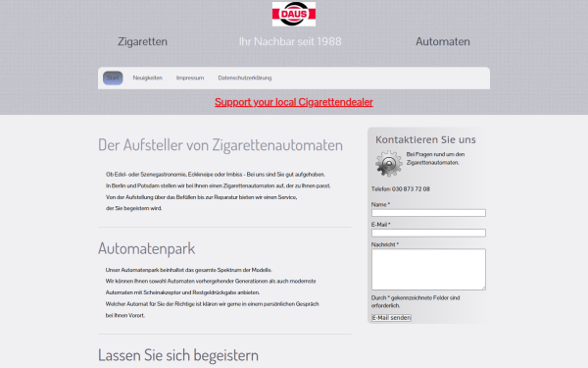Submit the form with E-Mail senden
The width and height of the screenshot is (588, 368).
pyautogui.click(x=391, y=318)
